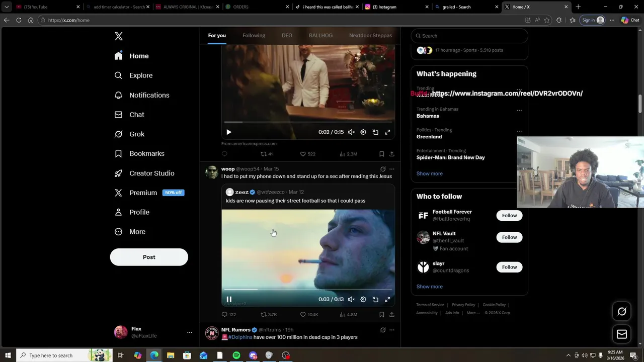This screenshot has width=644, height=362.
Task: Open options for Greenland trend
Action: click(519, 131)
